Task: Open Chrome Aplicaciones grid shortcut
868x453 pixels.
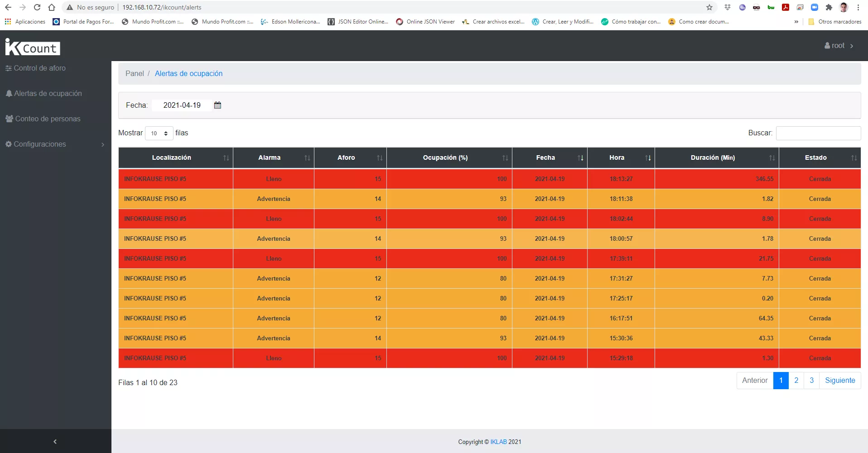Action: 25,22
